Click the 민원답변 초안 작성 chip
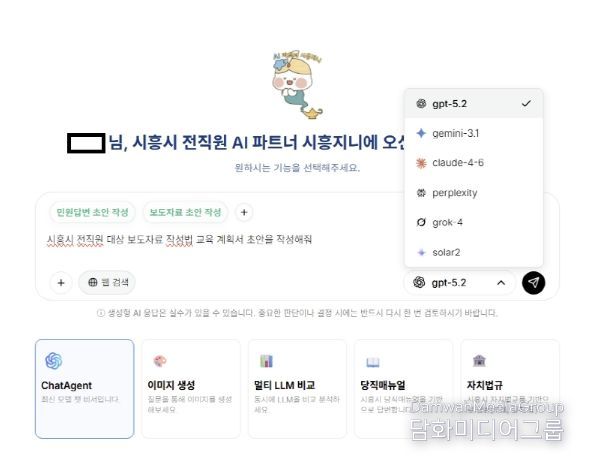This screenshot has height=463, width=591. click(x=92, y=212)
